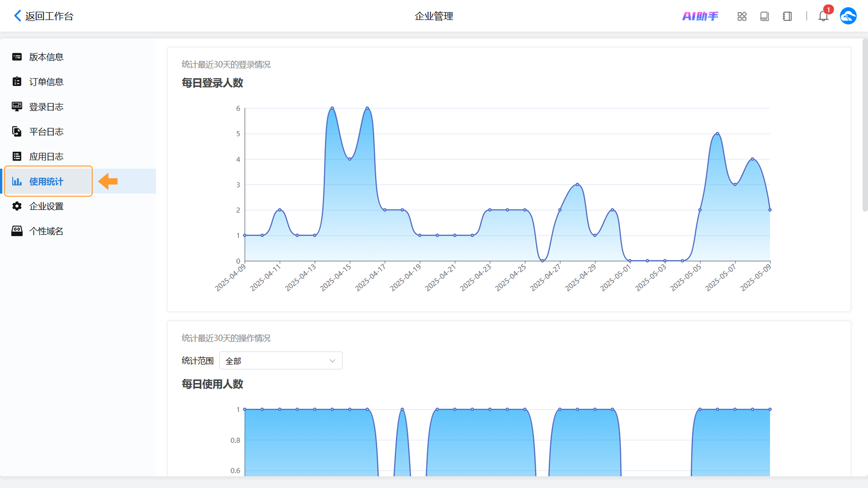
Task: Click the 每日登录人数 chart title
Action: coord(212,83)
